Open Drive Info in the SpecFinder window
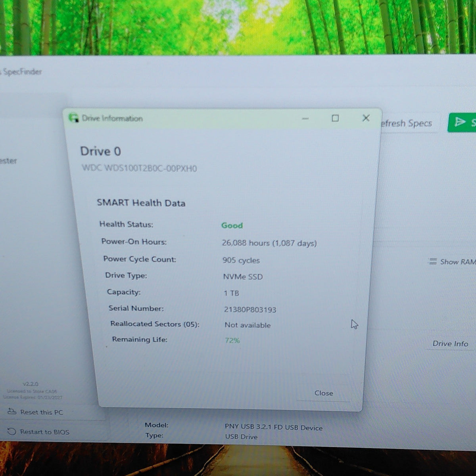476x476 pixels. (x=450, y=344)
